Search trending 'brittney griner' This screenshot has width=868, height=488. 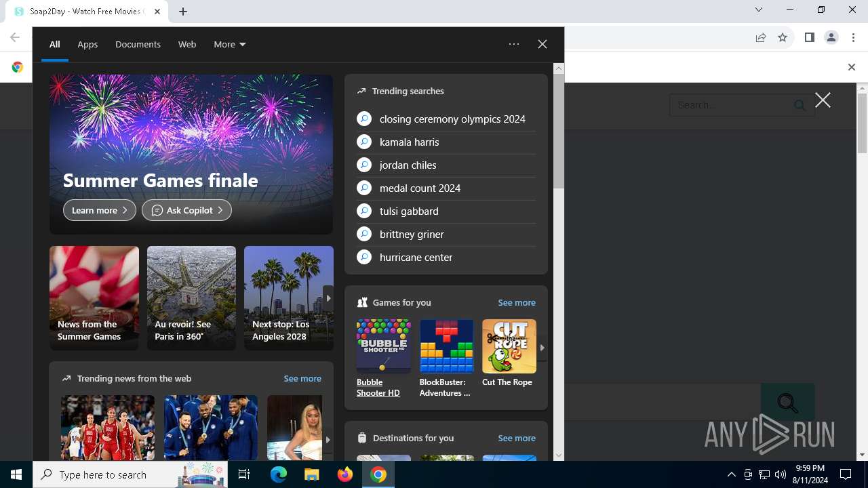[x=446, y=234]
